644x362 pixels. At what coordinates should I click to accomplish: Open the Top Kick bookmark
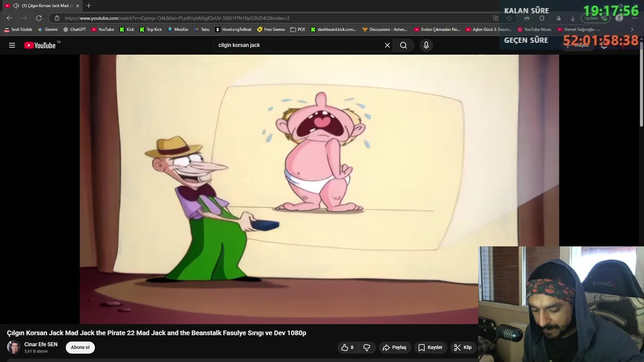pyautogui.click(x=151, y=30)
